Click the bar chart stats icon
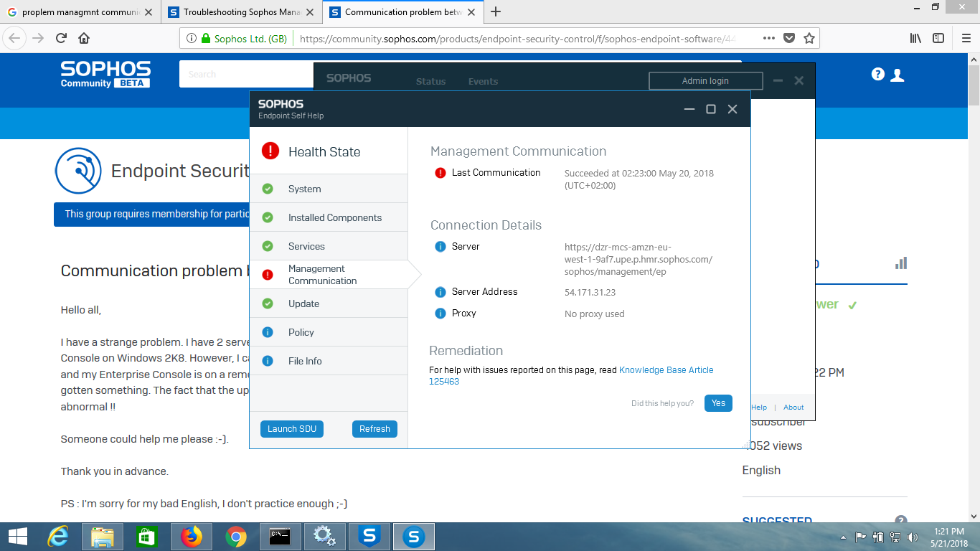This screenshot has height=551, width=980. tap(901, 263)
